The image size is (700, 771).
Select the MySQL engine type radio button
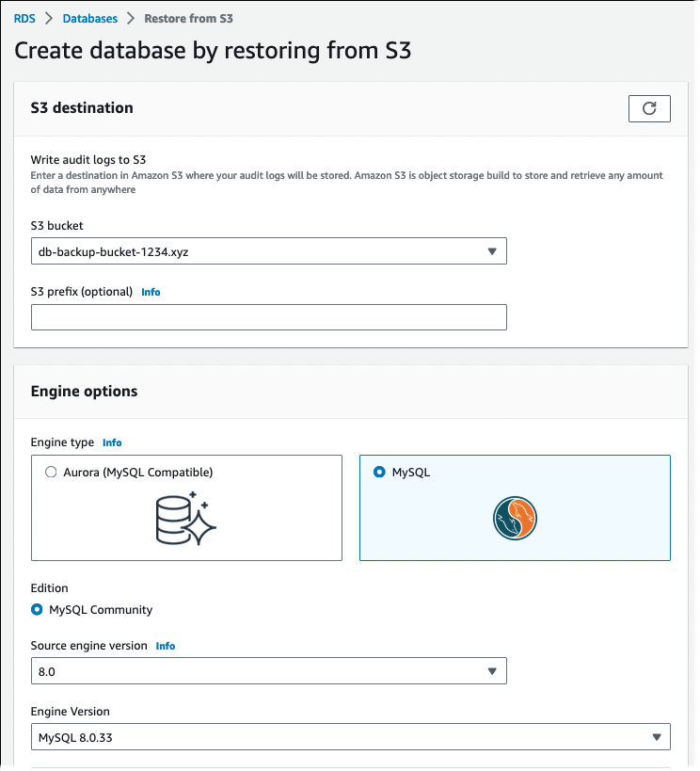[379, 472]
